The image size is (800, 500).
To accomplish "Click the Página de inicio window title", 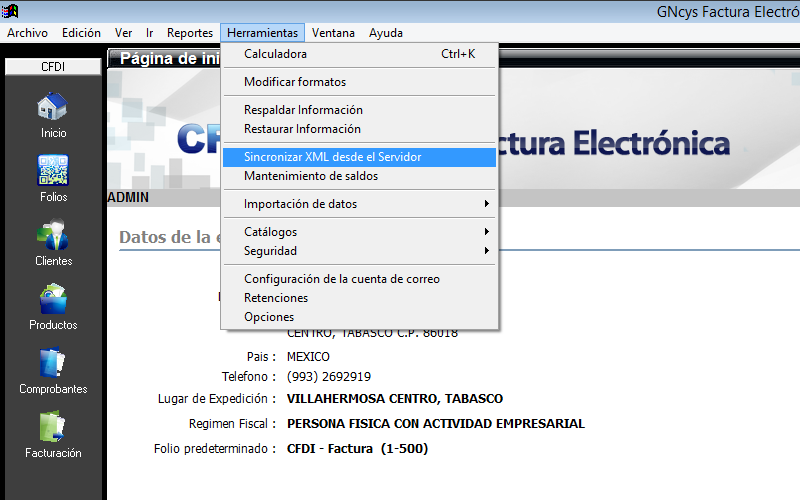I will coord(169,58).
